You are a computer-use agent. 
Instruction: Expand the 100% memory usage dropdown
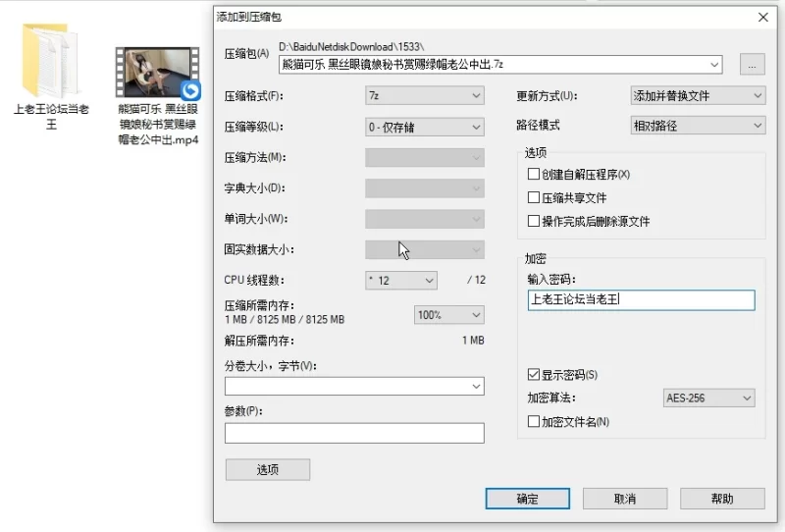click(x=448, y=315)
